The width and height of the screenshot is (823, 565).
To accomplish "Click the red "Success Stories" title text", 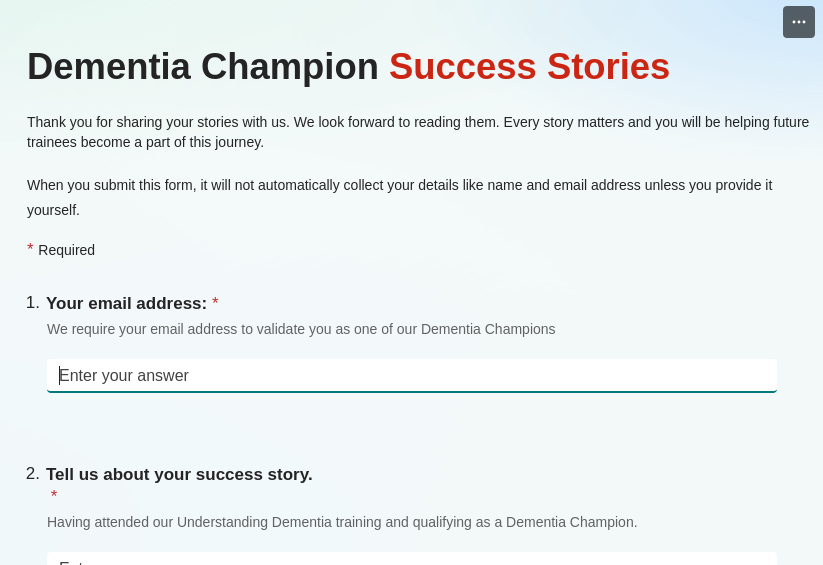I will click(529, 67).
